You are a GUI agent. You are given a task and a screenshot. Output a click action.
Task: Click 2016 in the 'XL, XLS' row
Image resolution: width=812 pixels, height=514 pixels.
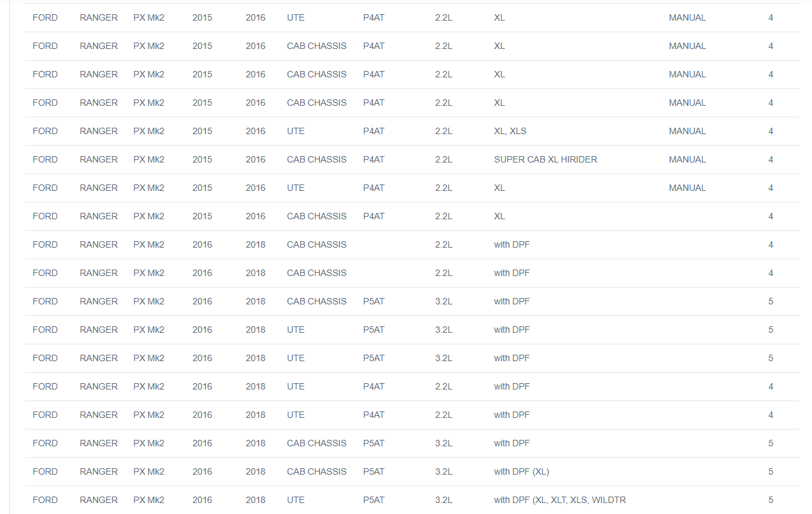[256, 131]
